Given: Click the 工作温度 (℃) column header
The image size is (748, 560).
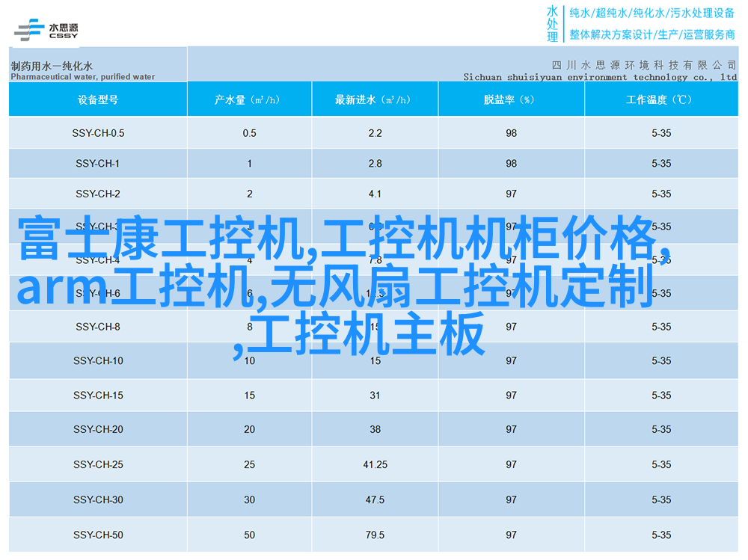Looking at the screenshot, I should pos(661,99).
